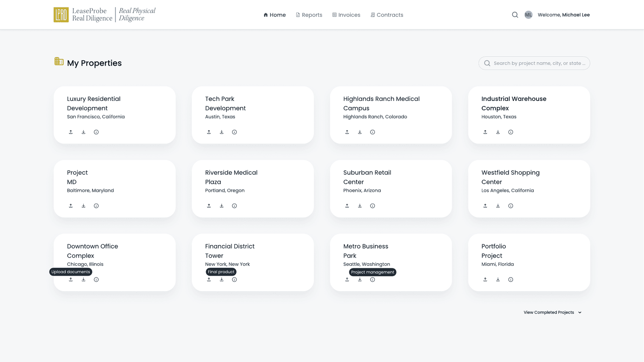Image resolution: width=644 pixels, height=362 pixels.
Task: Click upload icon on Suburban Retail Center card
Action: click(x=347, y=206)
